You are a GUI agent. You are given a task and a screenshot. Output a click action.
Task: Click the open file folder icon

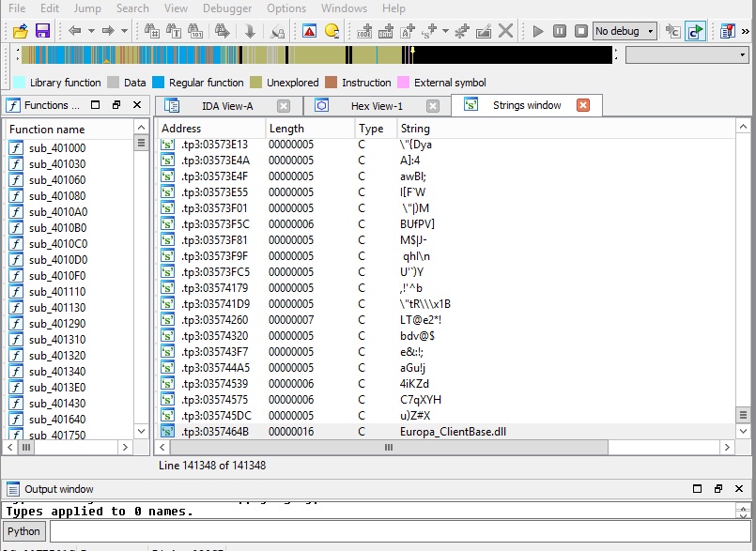[20, 31]
